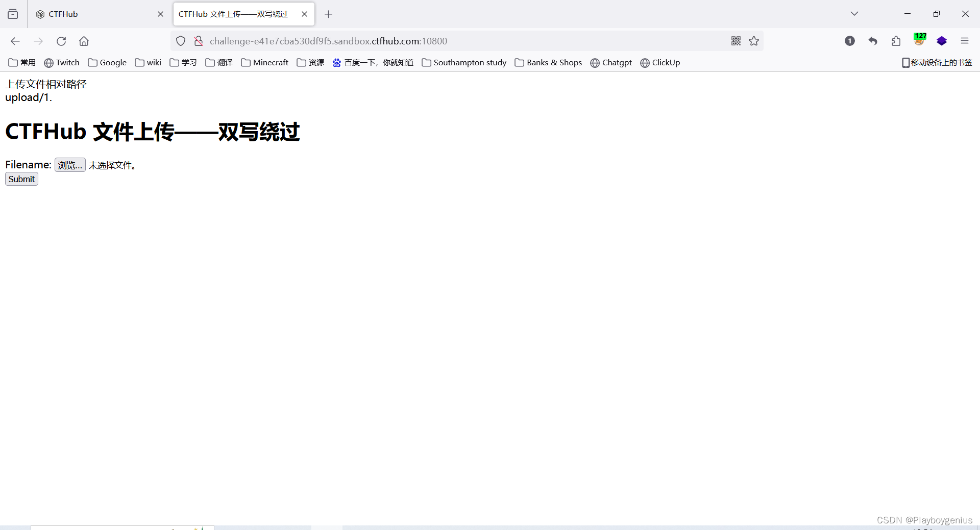Expand the Minecraft bookmarks folder
The height and width of the screenshot is (530, 980).
pos(265,63)
